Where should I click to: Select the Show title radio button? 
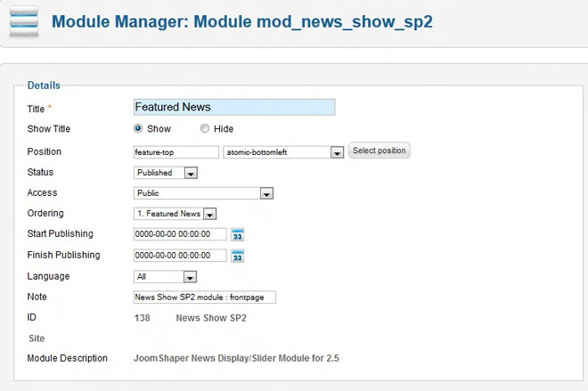138,129
